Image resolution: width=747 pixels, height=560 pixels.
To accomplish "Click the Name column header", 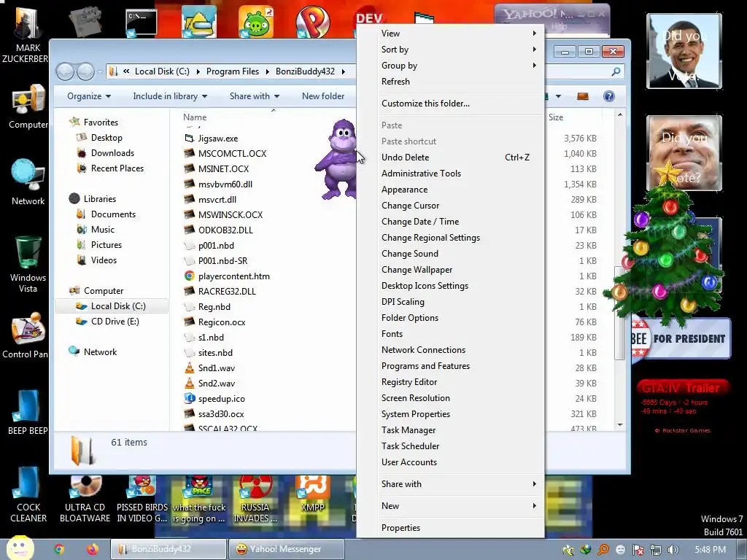I will click(195, 117).
